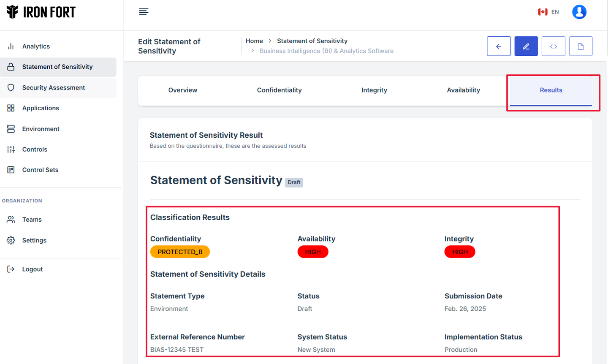
Task: Select the Results tab
Action: click(551, 90)
